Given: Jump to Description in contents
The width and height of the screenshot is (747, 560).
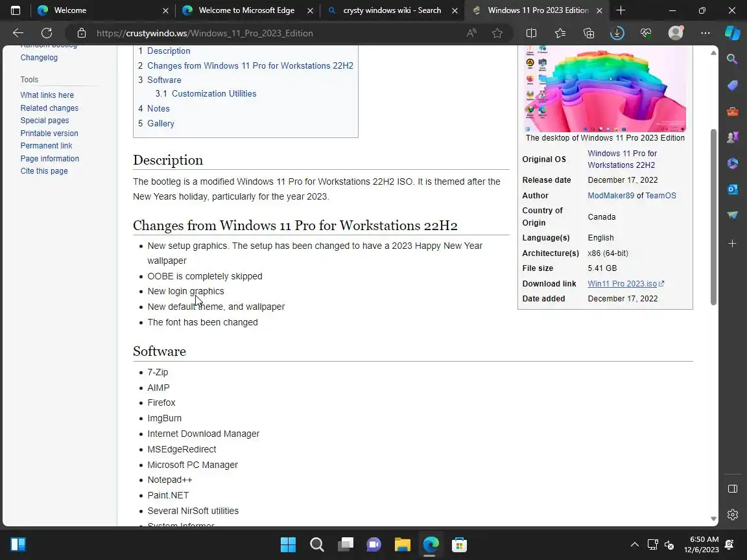Looking at the screenshot, I should coord(169,51).
